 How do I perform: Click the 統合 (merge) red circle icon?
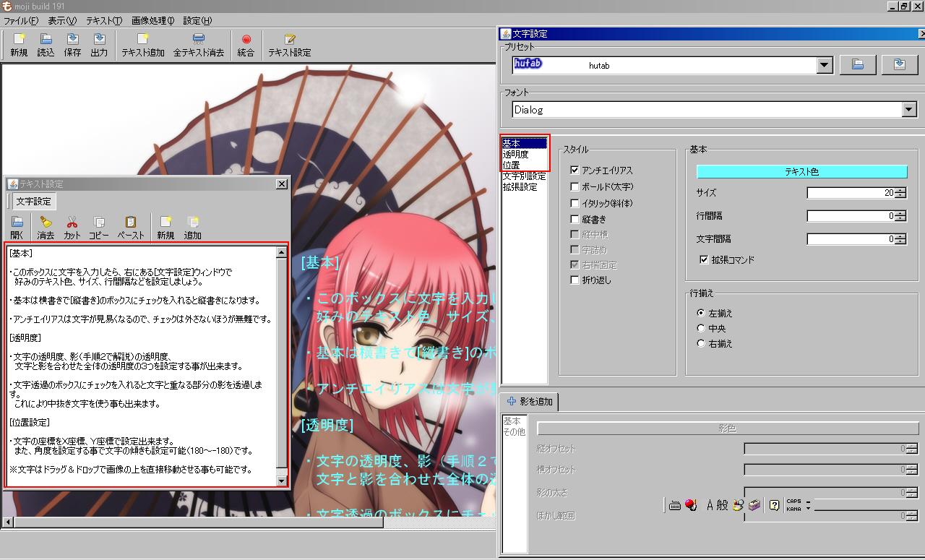click(x=246, y=40)
